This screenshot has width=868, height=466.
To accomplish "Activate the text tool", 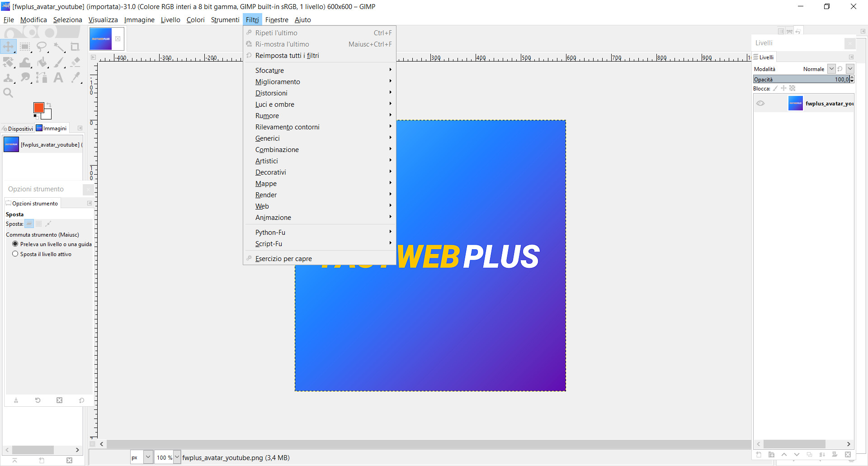I will [x=58, y=77].
